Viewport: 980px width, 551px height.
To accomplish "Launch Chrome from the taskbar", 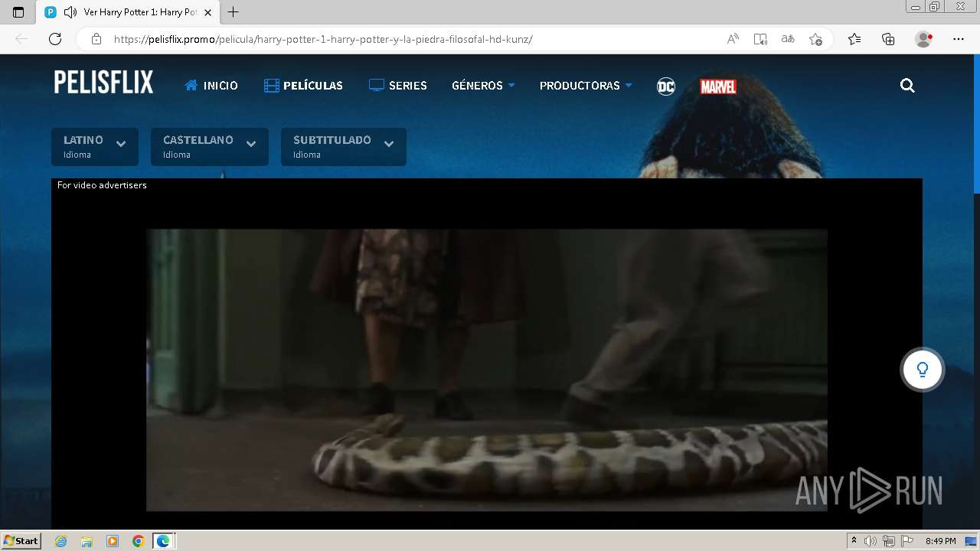I will click(x=138, y=541).
